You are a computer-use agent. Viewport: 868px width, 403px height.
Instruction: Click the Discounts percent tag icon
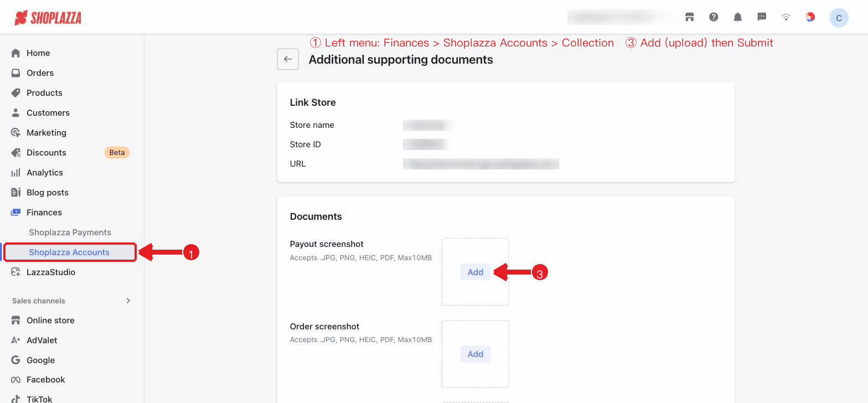pos(15,153)
